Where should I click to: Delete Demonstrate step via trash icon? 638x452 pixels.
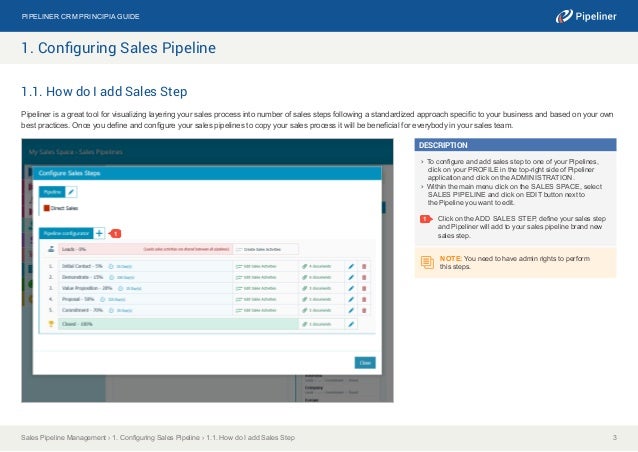pyautogui.click(x=364, y=277)
